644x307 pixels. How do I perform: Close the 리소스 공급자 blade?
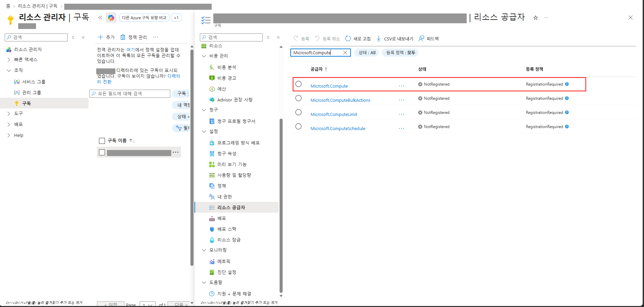pyautogui.click(x=631, y=18)
